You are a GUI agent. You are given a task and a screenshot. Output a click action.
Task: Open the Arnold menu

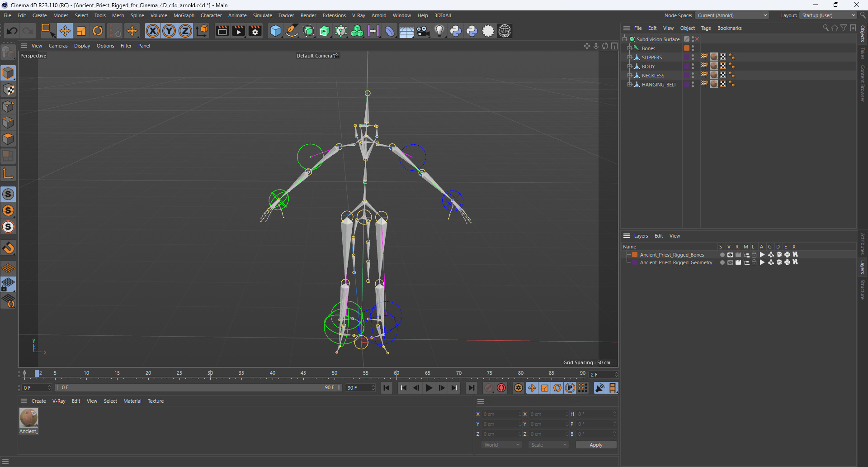point(379,15)
